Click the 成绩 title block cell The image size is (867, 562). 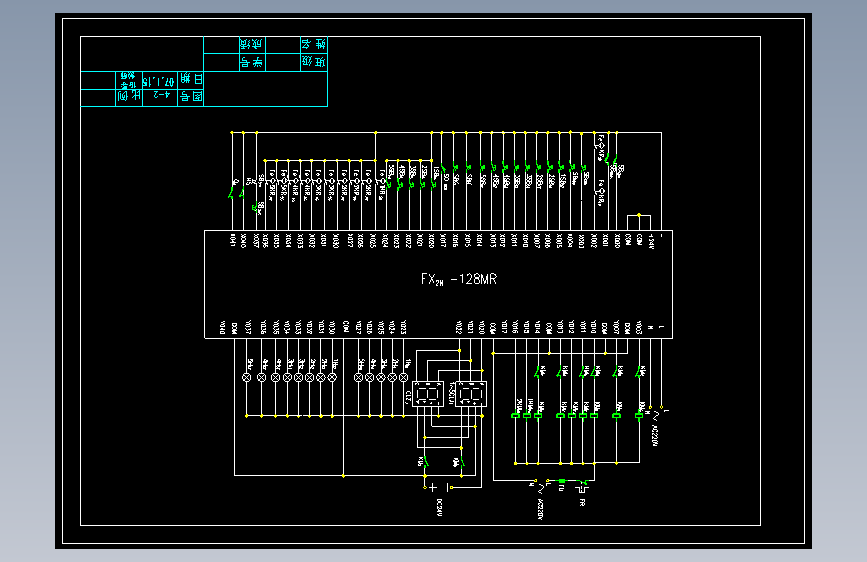coord(252,44)
